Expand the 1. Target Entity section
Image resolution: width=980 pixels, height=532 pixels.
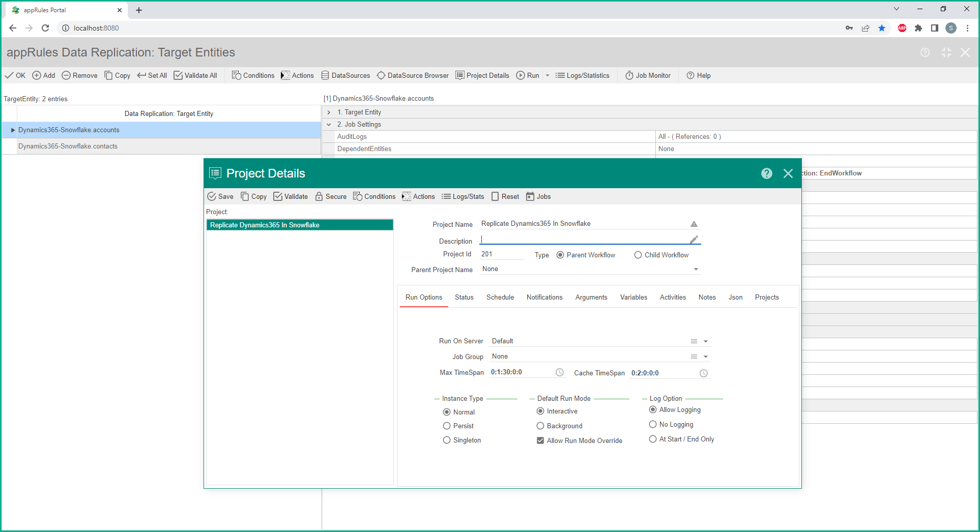pyautogui.click(x=329, y=112)
